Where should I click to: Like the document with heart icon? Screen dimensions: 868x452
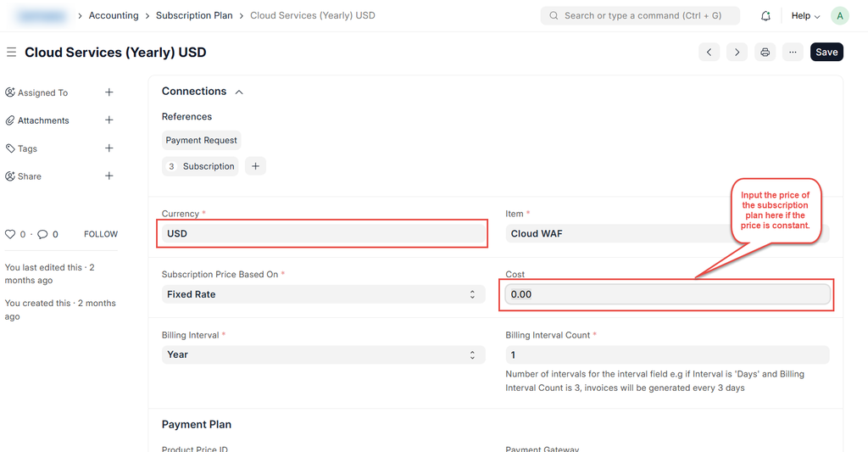tap(11, 234)
